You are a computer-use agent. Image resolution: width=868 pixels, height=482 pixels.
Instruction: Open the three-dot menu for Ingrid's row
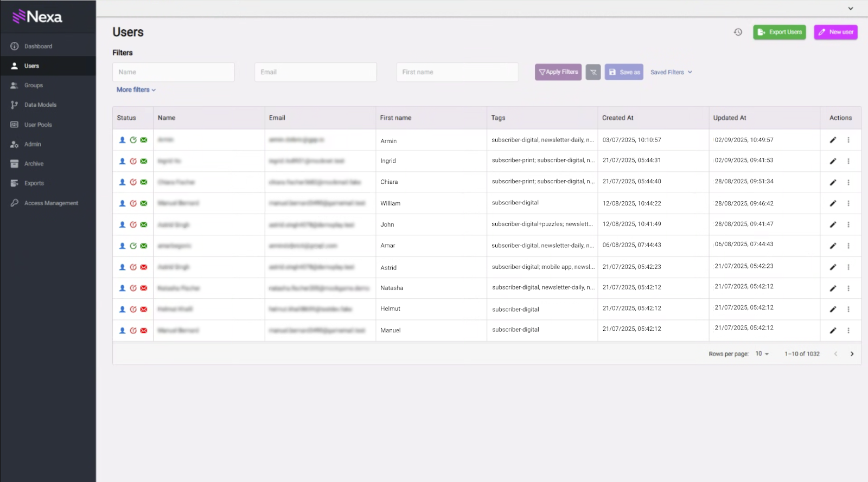pyautogui.click(x=848, y=161)
